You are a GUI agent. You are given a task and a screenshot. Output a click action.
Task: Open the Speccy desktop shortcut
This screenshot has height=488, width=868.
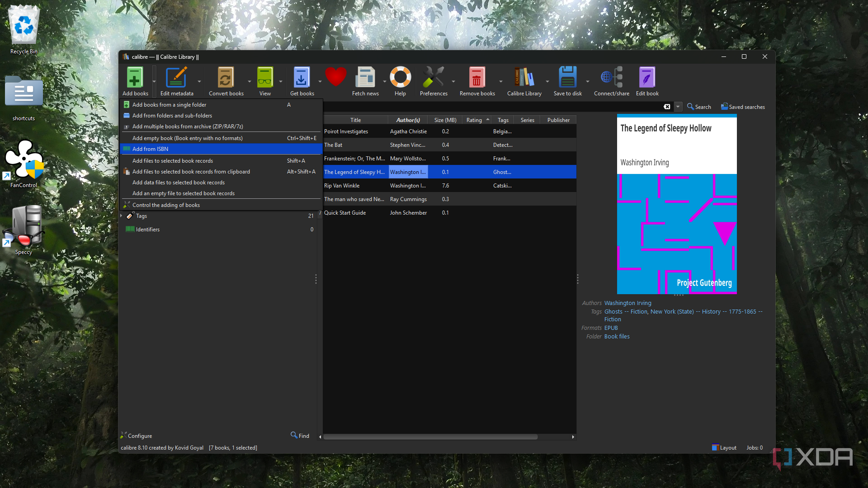pos(24,230)
